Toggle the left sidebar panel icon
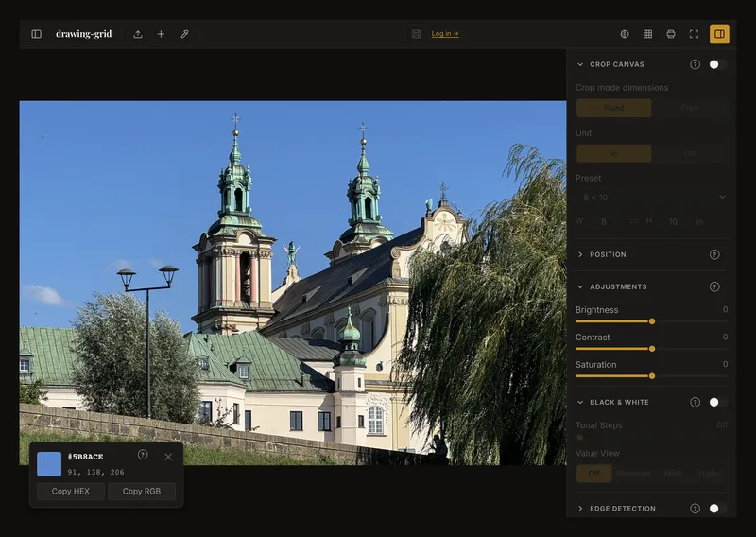Viewport: 756px width, 537px height. [x=36, y=34]
